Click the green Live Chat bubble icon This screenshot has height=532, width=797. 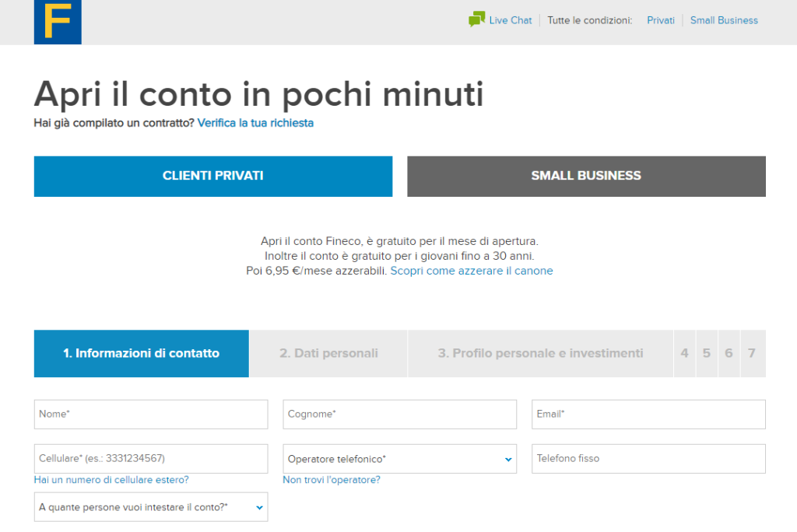476,19
